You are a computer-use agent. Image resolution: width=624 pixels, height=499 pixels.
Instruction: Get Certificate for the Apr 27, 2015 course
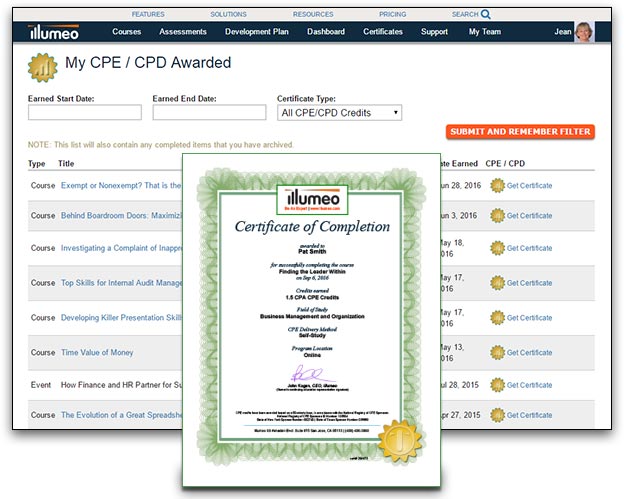click(529, 415)
